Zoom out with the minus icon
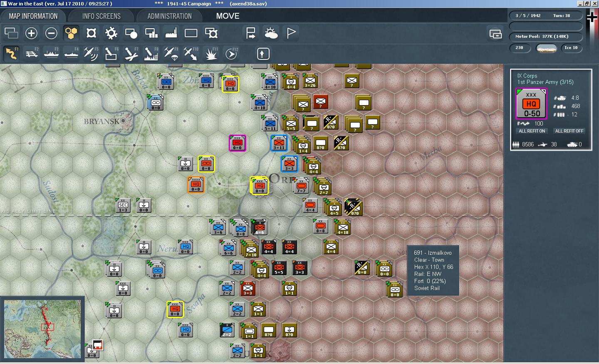 (x=51, y=33)
